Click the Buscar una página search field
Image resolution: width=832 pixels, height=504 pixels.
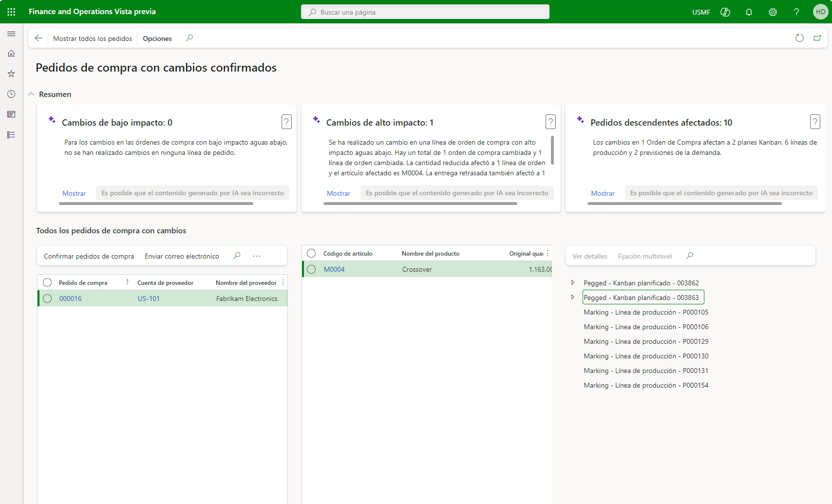[x=425, y=12]
